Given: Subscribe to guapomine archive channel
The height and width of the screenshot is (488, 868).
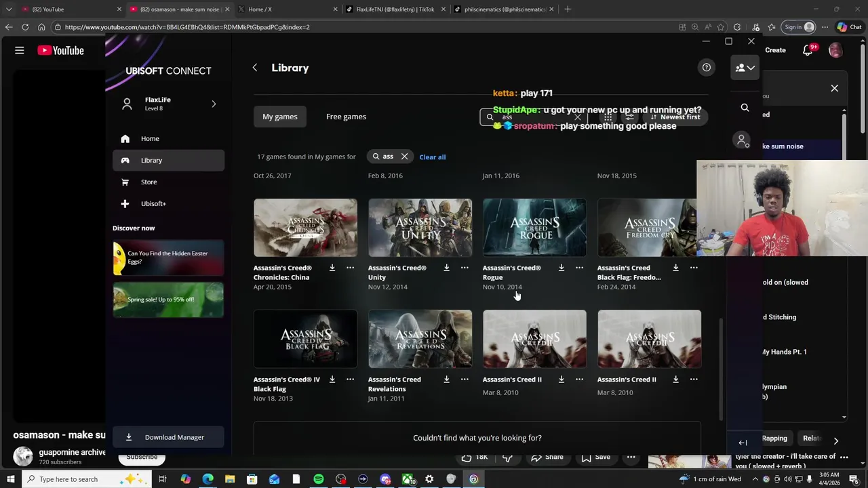Looking at the screenshot, I should click(142, 457).
